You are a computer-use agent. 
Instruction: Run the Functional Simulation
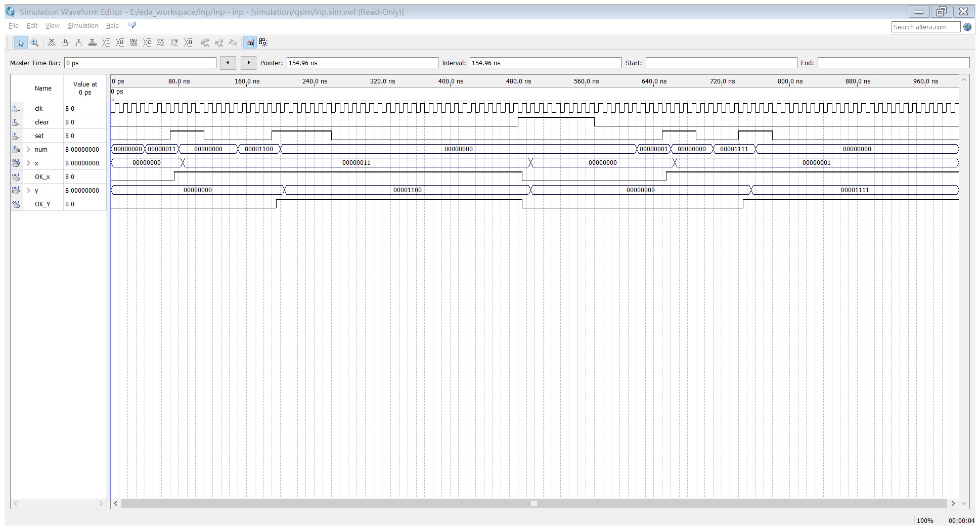click(205, 43)
